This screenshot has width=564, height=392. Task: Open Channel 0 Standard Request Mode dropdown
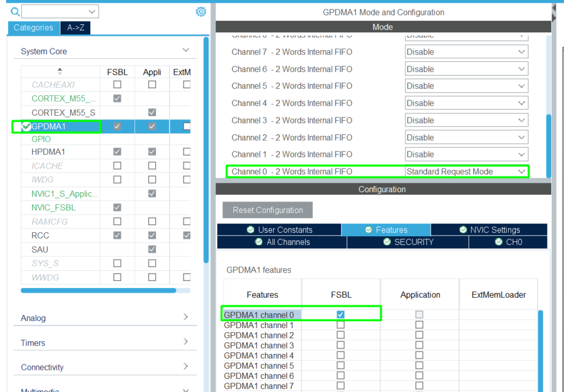point(466,172)
